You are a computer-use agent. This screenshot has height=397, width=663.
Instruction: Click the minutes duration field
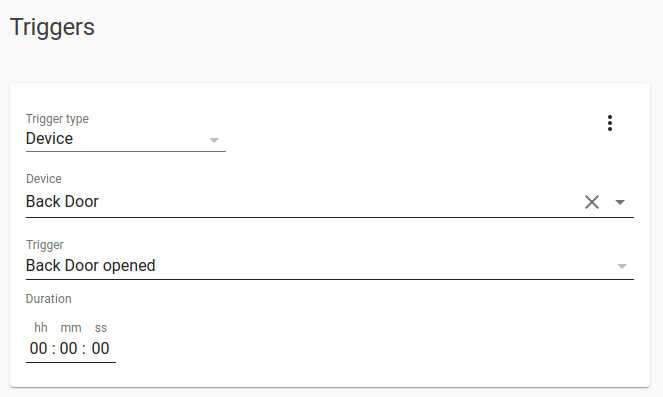coord(68,348)
